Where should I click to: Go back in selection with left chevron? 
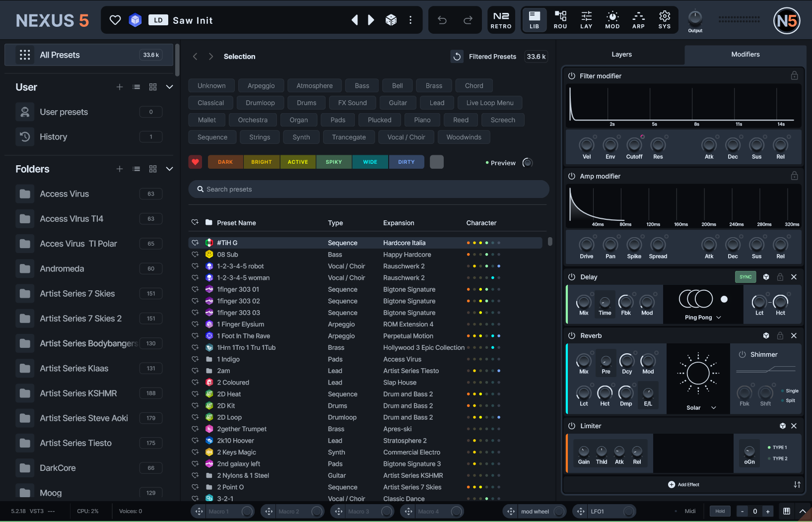pyautogui.click(x=195, y=57)
